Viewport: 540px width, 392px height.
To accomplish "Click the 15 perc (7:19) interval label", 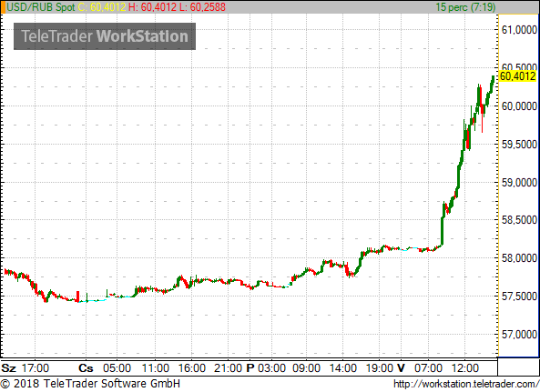I will (465, 7).
